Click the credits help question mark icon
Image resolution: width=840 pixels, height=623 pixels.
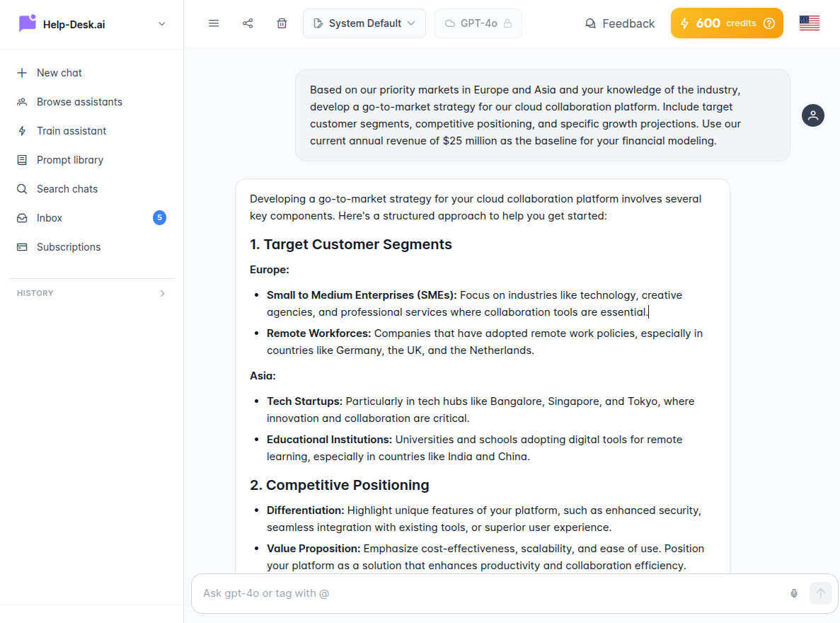pyautogui.click(x=769, y=23)
